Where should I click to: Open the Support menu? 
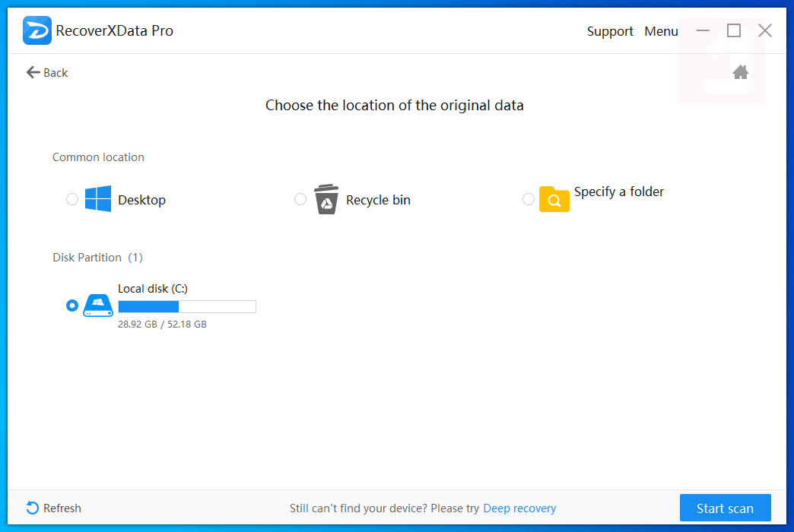point(610,31)
